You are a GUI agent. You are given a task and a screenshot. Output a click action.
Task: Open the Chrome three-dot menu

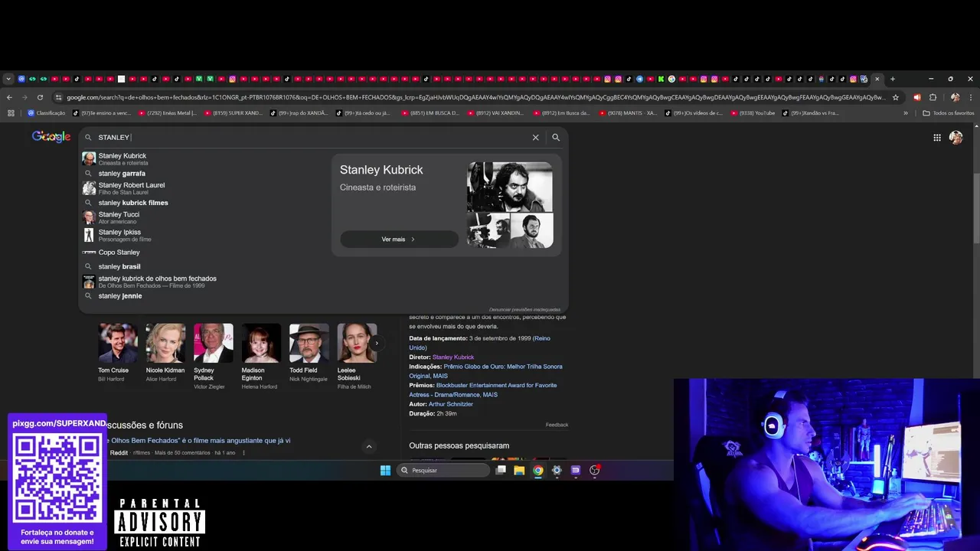pos(970,97)
